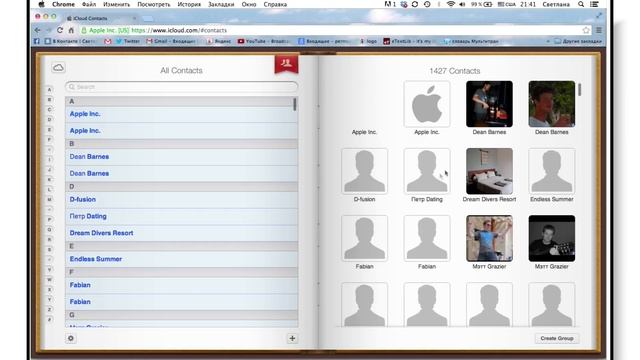The width and height of the screenshot is (640, 360).
Task: Open Spotlight search in menu bar
Action: tap(581, 4)
